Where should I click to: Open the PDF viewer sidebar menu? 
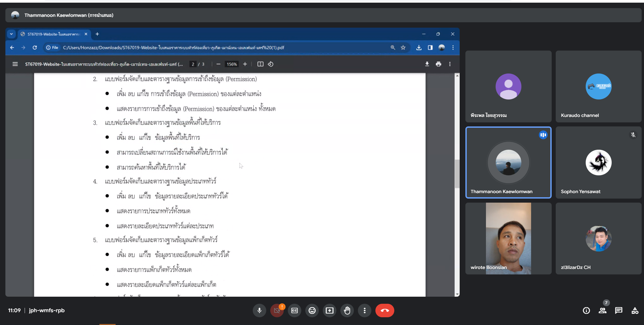pos(15,64)
